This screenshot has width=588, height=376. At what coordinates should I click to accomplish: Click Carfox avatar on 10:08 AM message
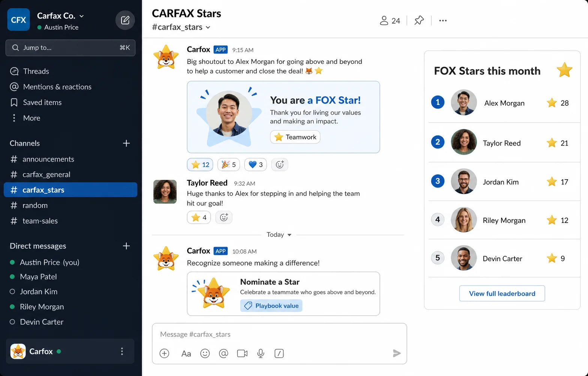coord(166,259)
